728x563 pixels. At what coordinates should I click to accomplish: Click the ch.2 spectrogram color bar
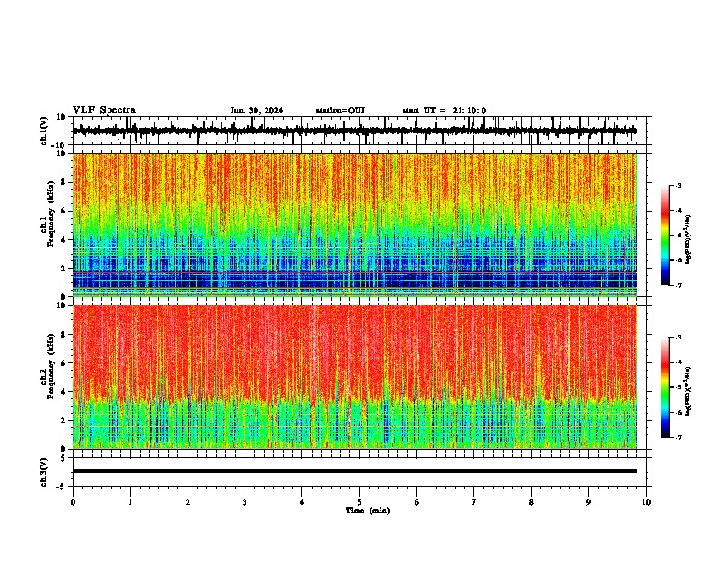pyautogui.click(x=665, y=387)
